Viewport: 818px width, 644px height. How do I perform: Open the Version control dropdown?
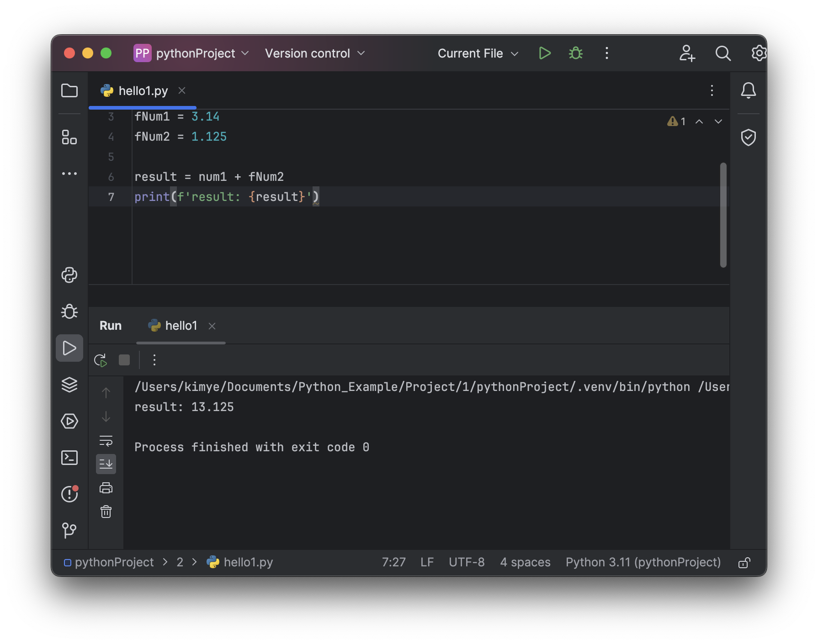pos(315,53)
